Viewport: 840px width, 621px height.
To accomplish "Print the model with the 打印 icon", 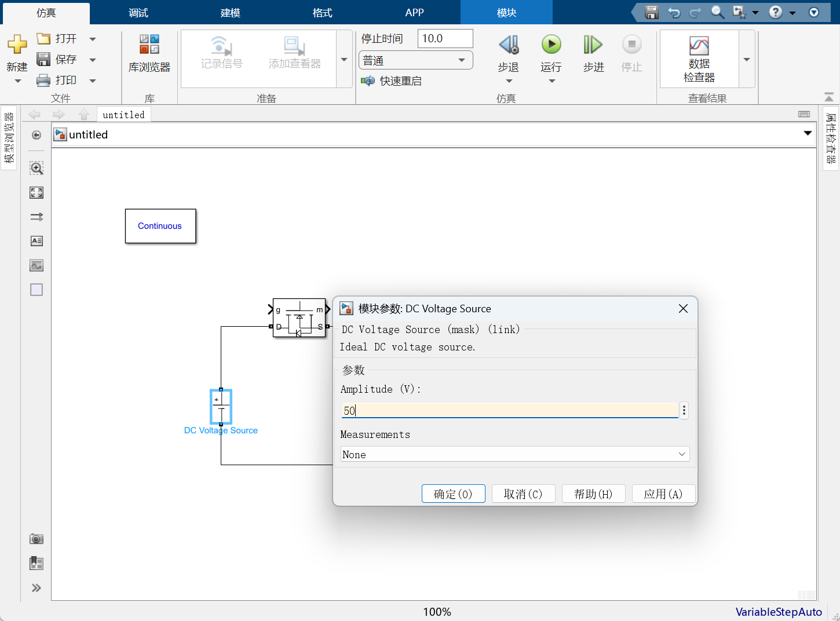I will [43, 80].
